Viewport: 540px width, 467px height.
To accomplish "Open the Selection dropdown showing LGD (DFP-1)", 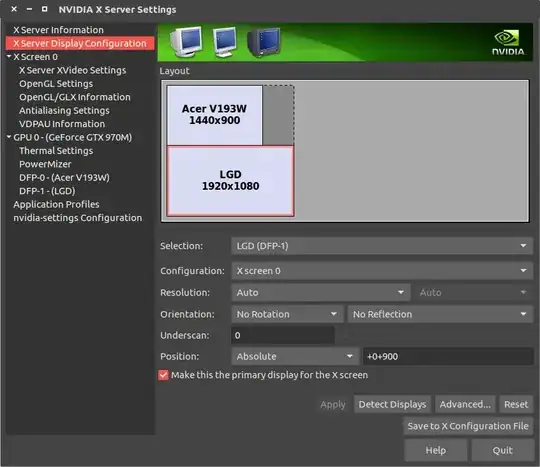I will click(x=382, y=246).
